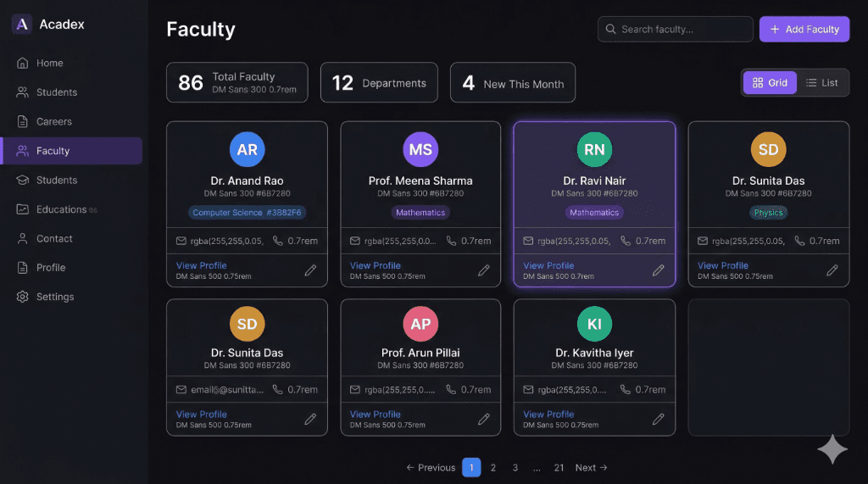Viewport: 868px width, 484px height.
Task: Click the edit pencil on Dr. Kavitha Iyer's card
Action: tap(658, 419)
